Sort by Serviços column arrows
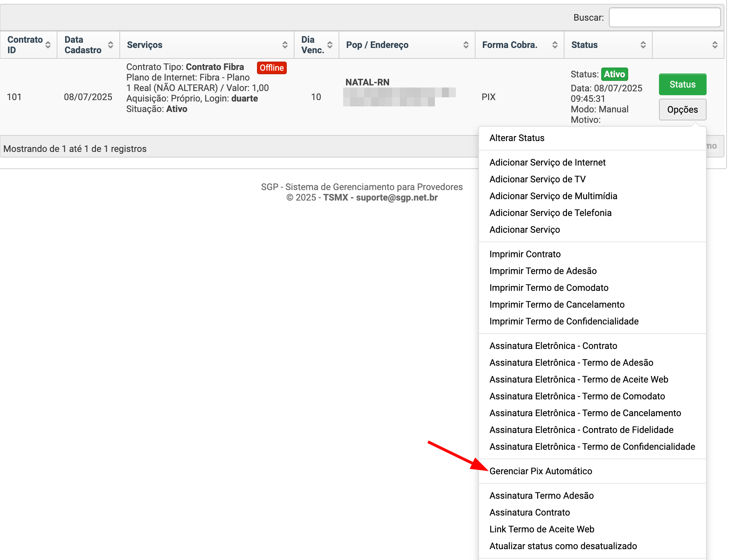 285,45
